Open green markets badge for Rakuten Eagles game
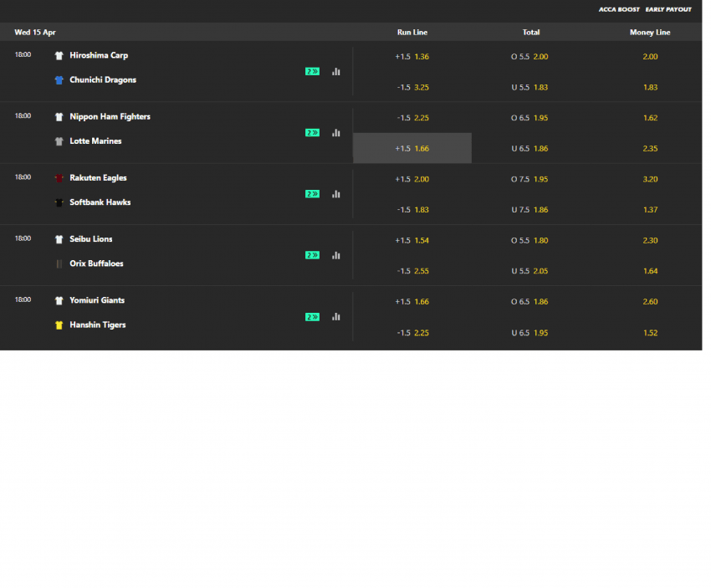The width and height of the screenshot is (711, 588). tap(312, 194)
